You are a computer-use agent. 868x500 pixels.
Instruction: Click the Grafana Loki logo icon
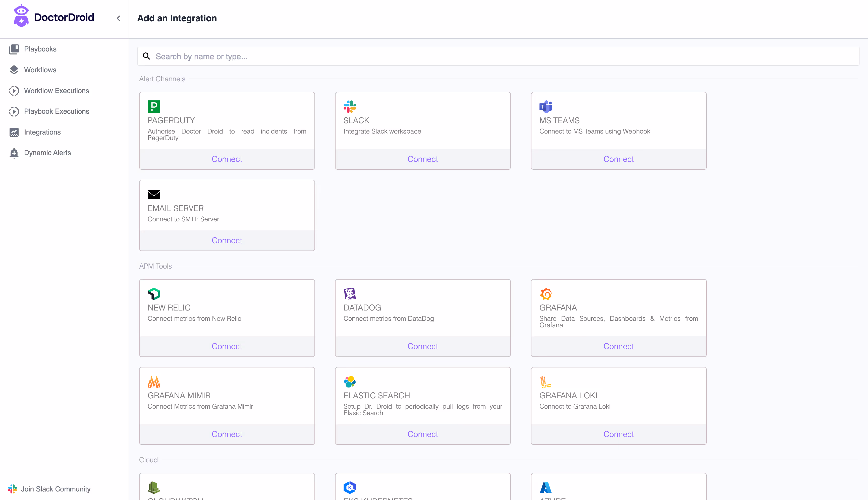(x=546, y=382)
